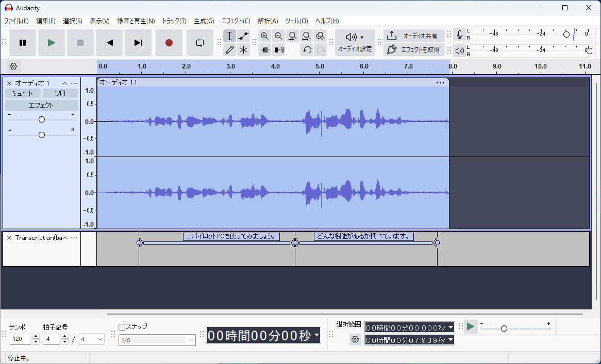Viewport: 601px width, 364px height.
Task: Open the time signature denominator dropdown
Action: click(91, 339)
